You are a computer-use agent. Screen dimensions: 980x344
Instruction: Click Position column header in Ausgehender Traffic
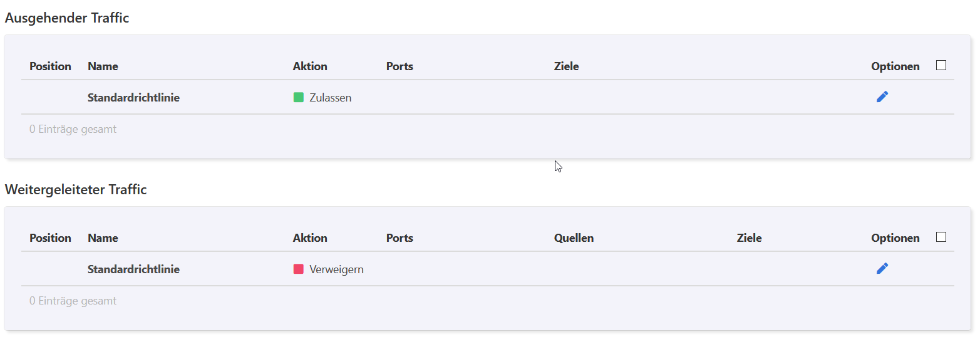(50, 66)
